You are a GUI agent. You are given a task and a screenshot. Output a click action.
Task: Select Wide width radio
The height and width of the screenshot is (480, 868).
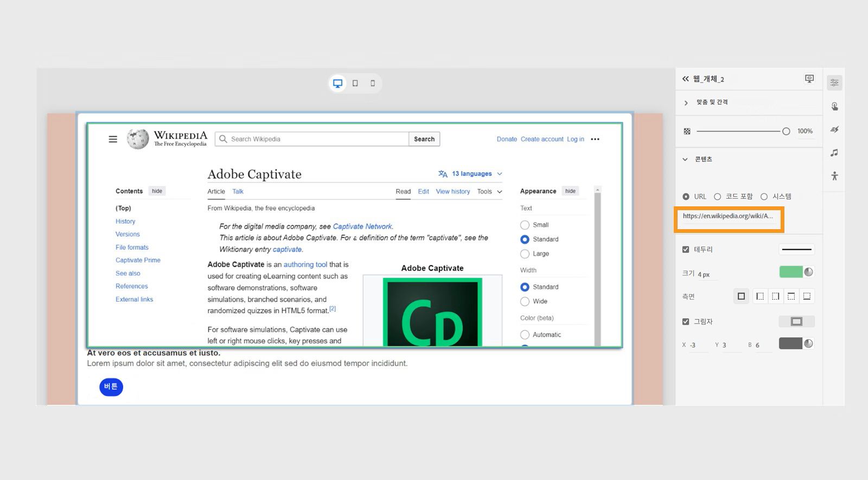coord(525,301)
